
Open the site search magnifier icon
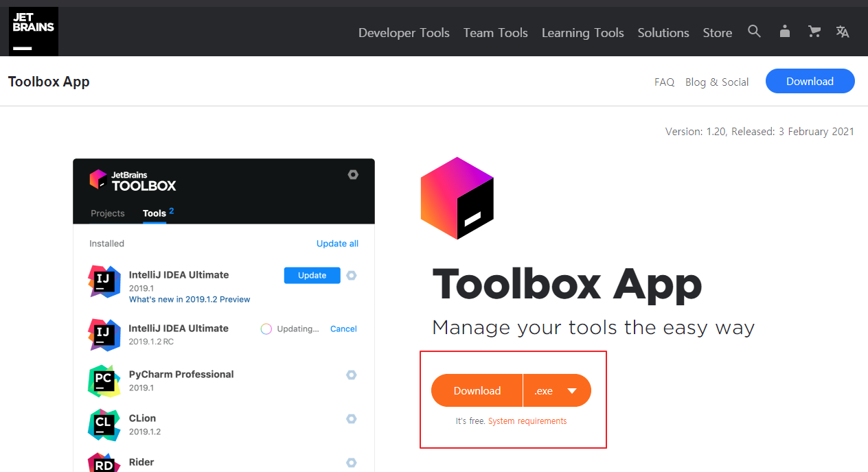coord(754,32)
